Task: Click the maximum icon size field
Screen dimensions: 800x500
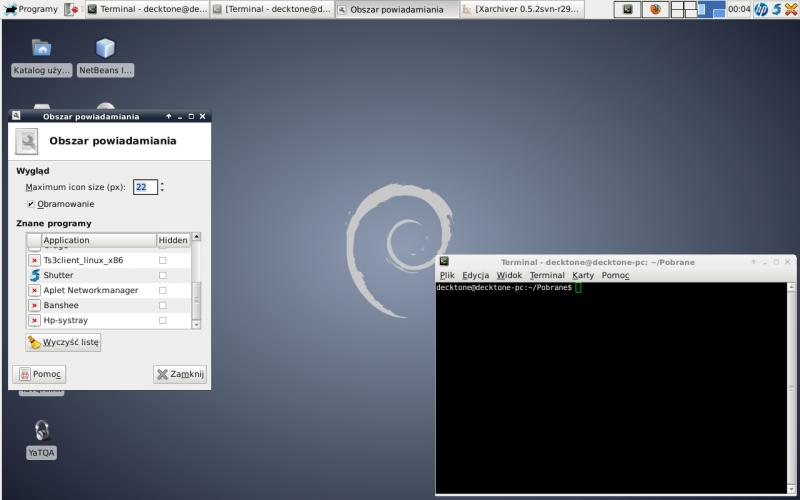Action: (144, 187)
